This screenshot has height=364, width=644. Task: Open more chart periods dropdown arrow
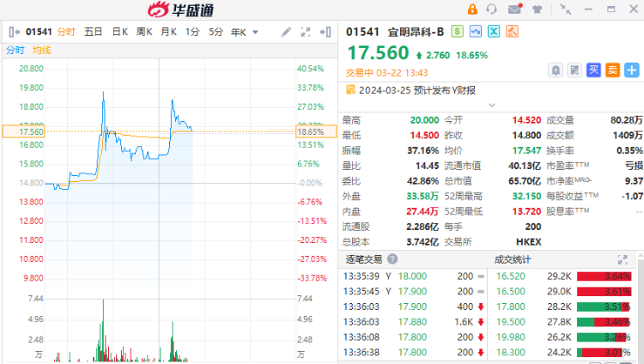point(255,32)
